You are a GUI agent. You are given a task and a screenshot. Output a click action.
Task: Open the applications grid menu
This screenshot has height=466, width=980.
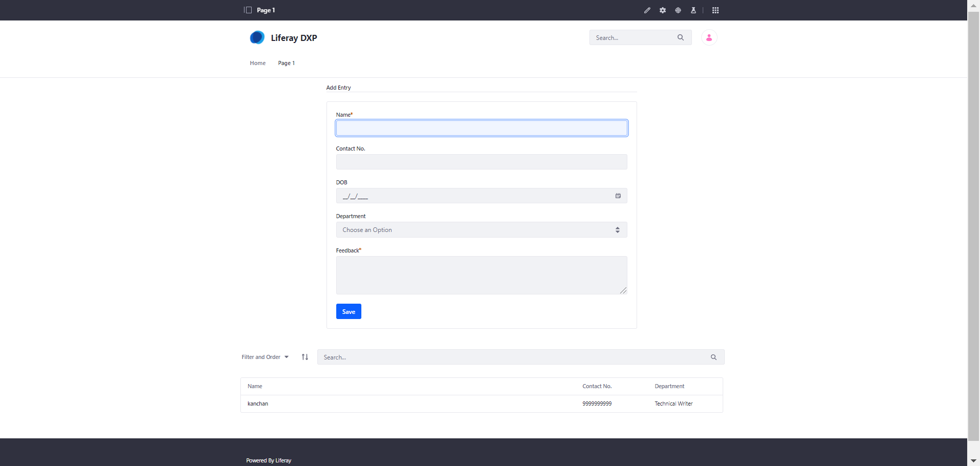716,10
